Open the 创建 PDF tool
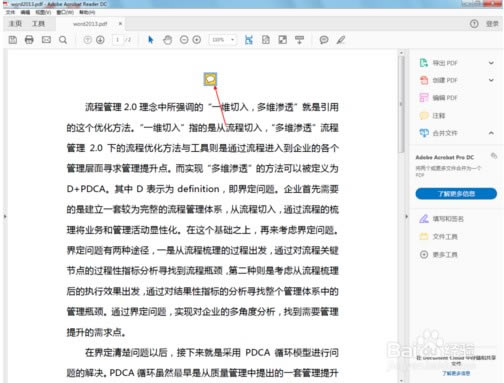The height and width of the screenshot is (383, 504). tap(445, 80)
